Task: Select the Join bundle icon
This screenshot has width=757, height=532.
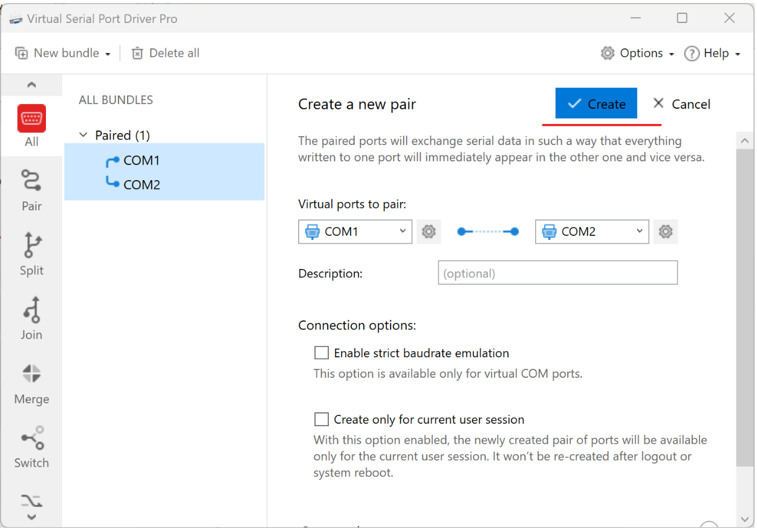Action: click(31, 318)
